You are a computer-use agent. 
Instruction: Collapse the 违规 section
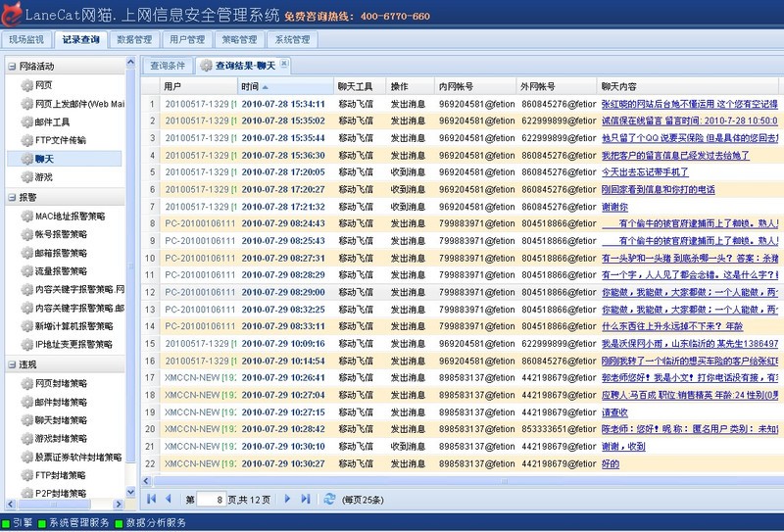coord(12,363)
